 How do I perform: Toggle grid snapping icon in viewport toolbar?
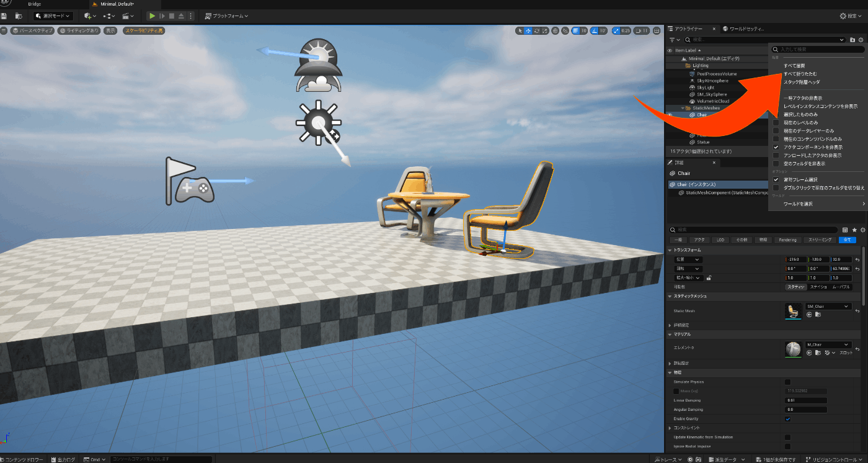(576, 30)
